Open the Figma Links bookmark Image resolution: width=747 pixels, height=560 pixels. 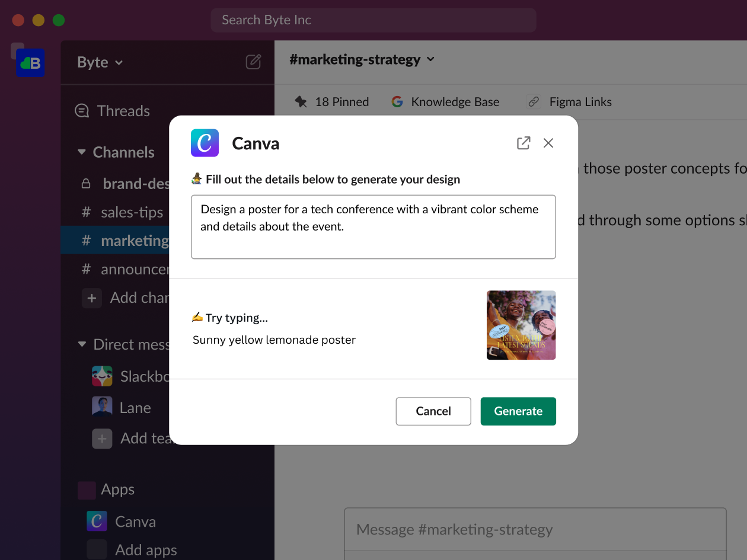pos(569,102)
